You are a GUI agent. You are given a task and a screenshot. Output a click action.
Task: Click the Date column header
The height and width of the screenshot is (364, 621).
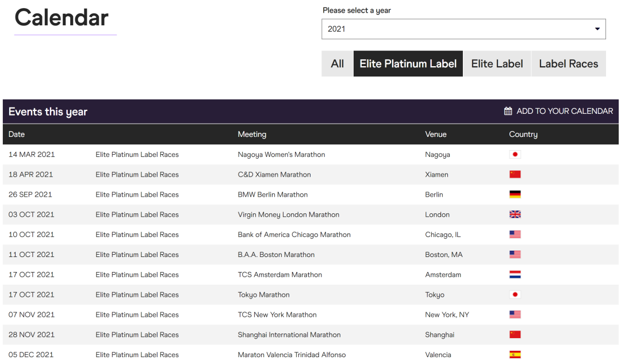pos(17,134)
